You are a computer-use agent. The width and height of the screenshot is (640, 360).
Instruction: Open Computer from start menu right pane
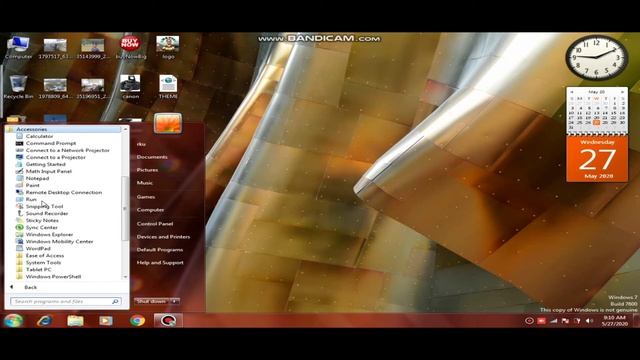[150, 210]
